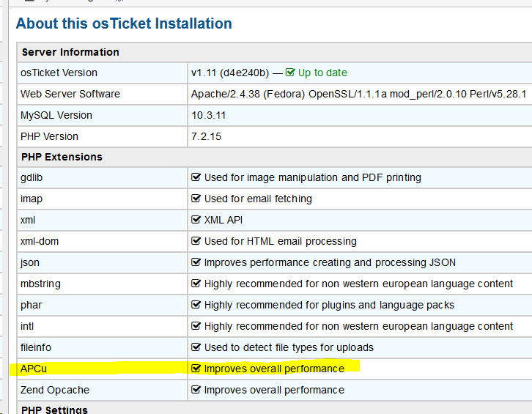Image resolution: width=532 pixels, height=414 pixels.
Task: Click the PHP version value 7.2.15
Action: tap(206, 136)
